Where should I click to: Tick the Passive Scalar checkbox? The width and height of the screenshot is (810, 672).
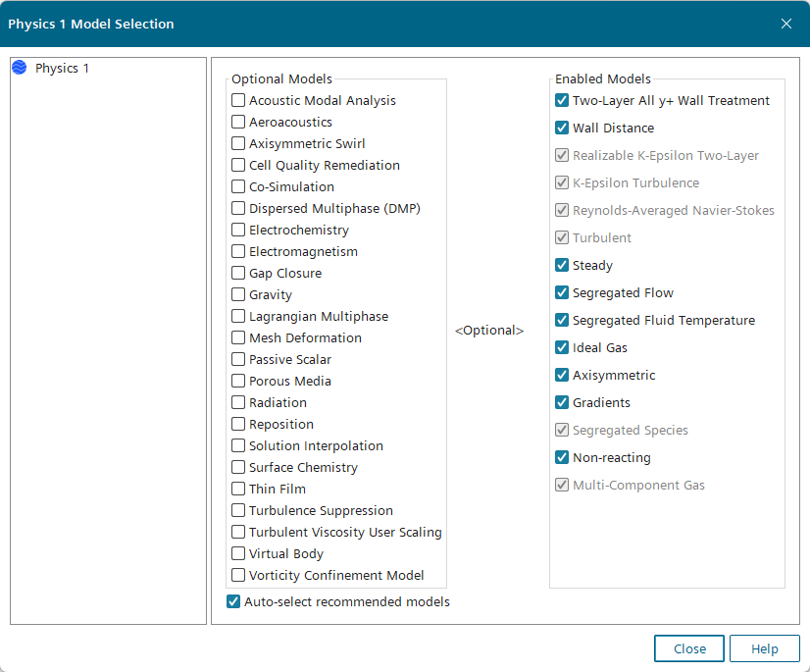pyautogui.click(x=238, y=359)
